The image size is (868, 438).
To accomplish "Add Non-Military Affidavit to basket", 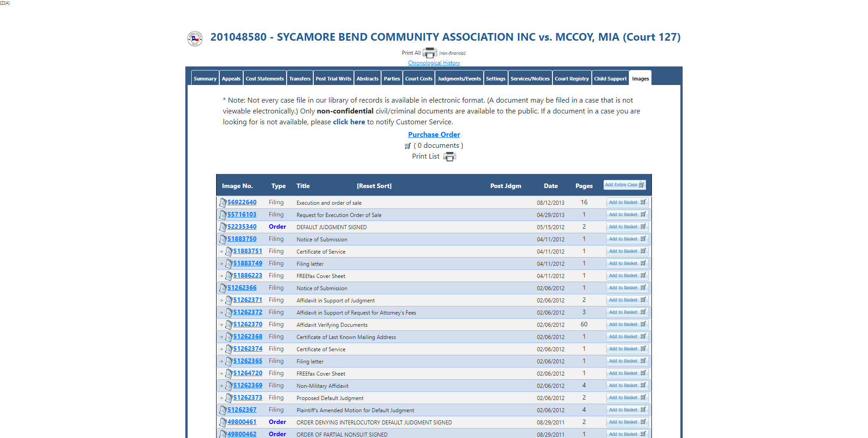I will pyautogui.click(x=627, y=386).
